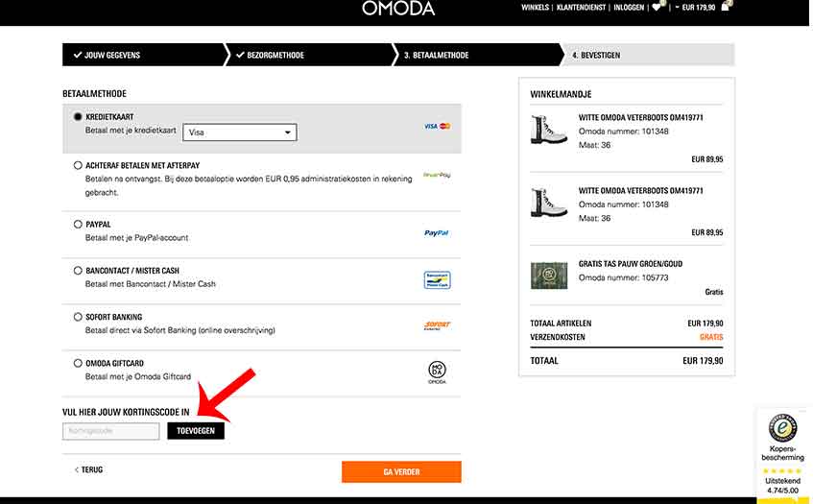Click the OMODA logo in header
Screen dimensions: 813x504
(398, 9)
